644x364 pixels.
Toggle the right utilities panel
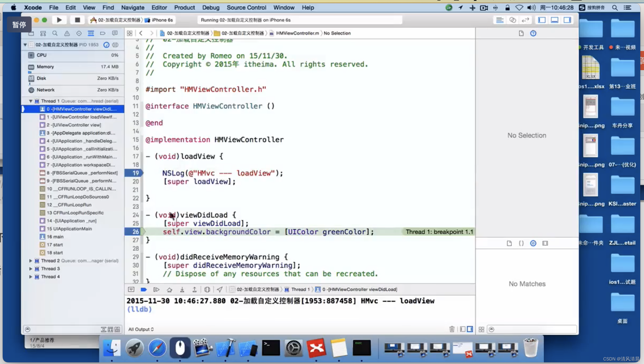[567, 20]
